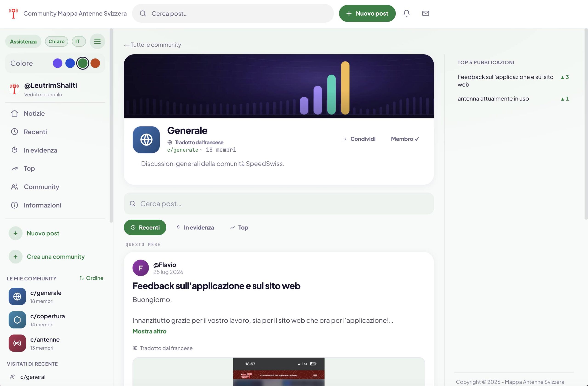The width and height of the screenshot is (588, 386).
Task: Expand post with Mostra altro
Action: 150,331
